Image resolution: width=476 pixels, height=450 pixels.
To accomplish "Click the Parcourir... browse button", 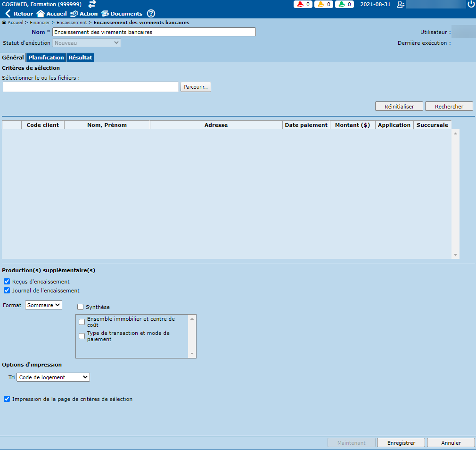I will click(x=196, y=87).
